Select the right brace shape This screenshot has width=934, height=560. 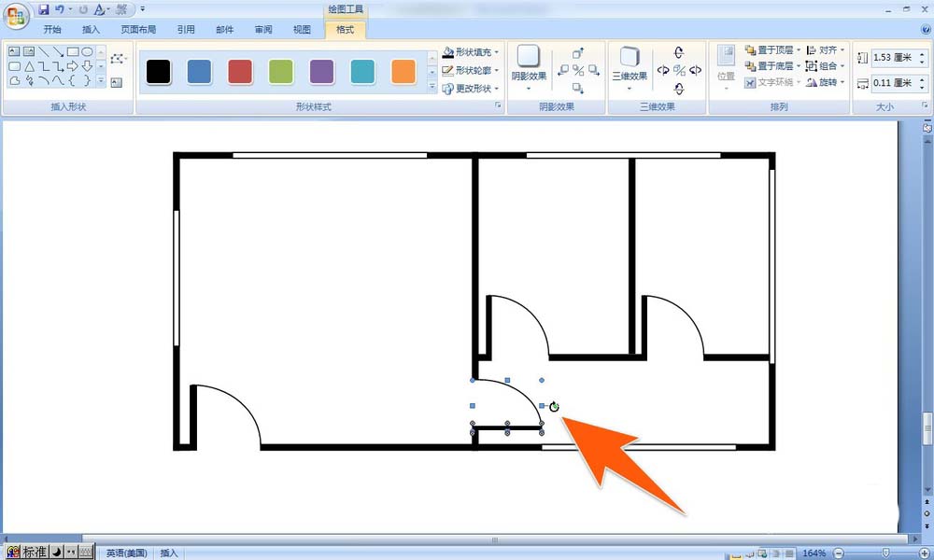(x=87, y=80)
